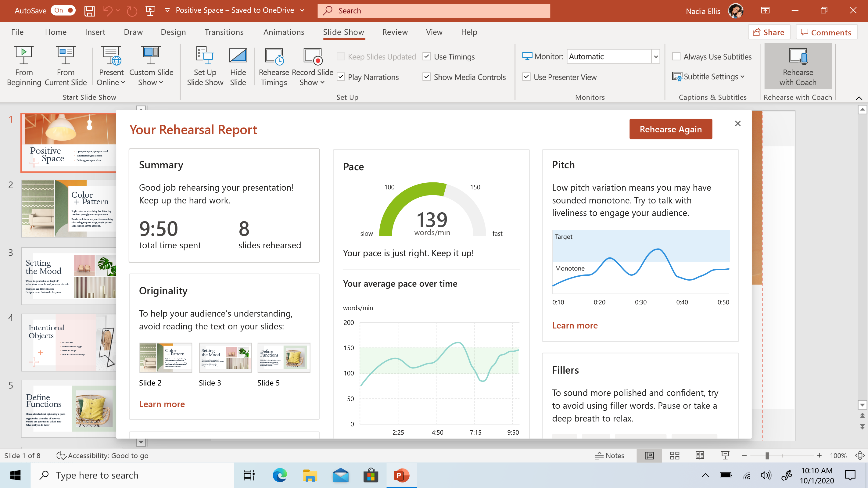Viewport: 868px width, 488px height.
Task: Open the Animations ribbon tab
Action: pos(284,32)
